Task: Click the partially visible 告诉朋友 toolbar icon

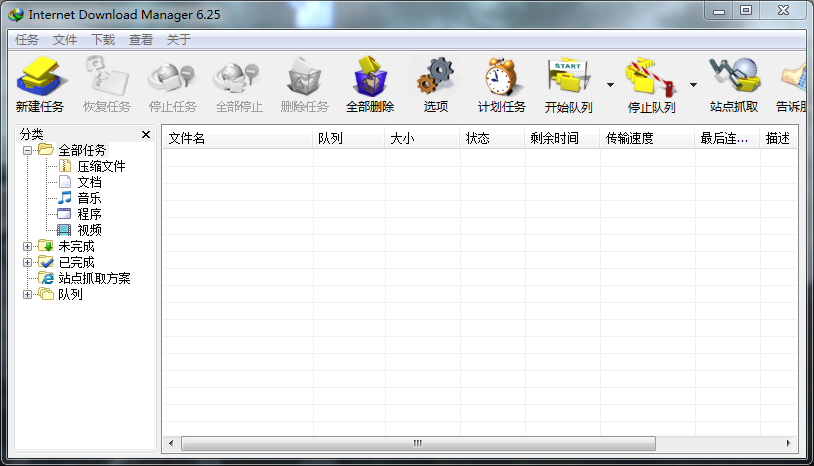Action: pos(793,76)
